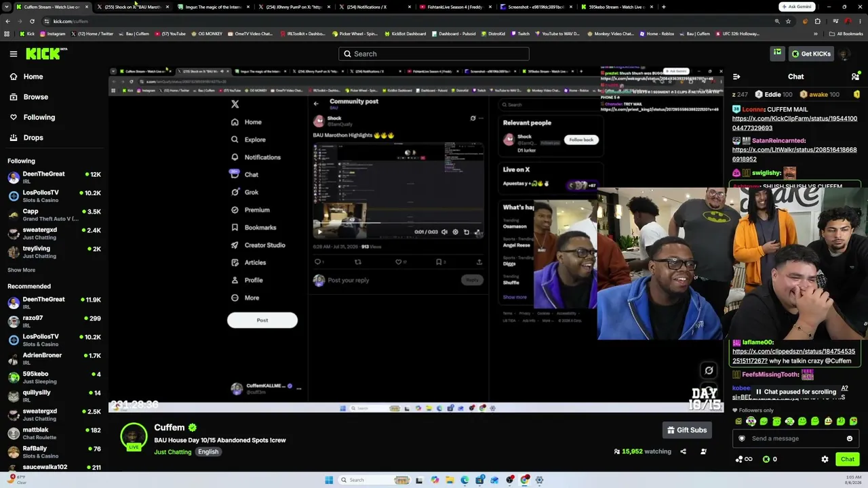Click Show More under Following list
Screen dimensions: 868x488
coord(21,270)
